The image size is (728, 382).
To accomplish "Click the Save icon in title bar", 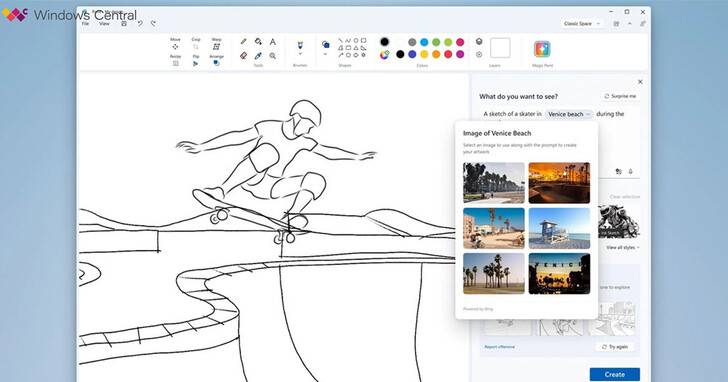I will tap(124, 23).
